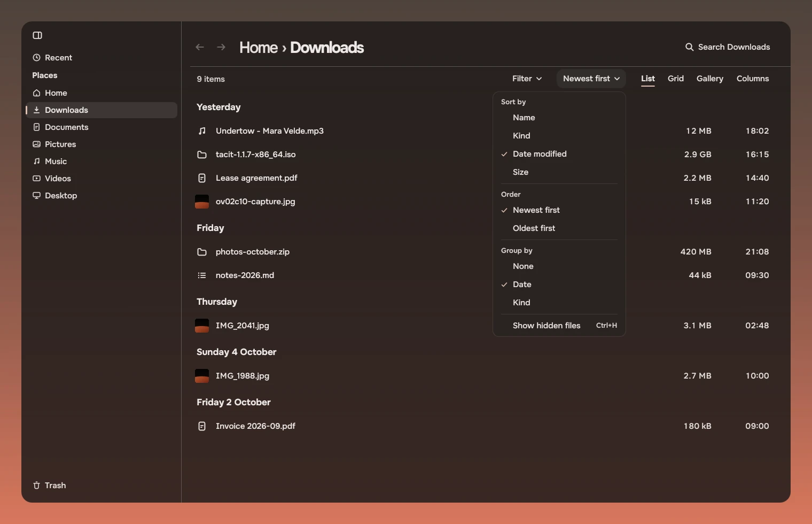Select file name tacit-1.1.7-x86_64.iso
The width and height of the screenshot is (812, 524).
(x=256, y=155)
